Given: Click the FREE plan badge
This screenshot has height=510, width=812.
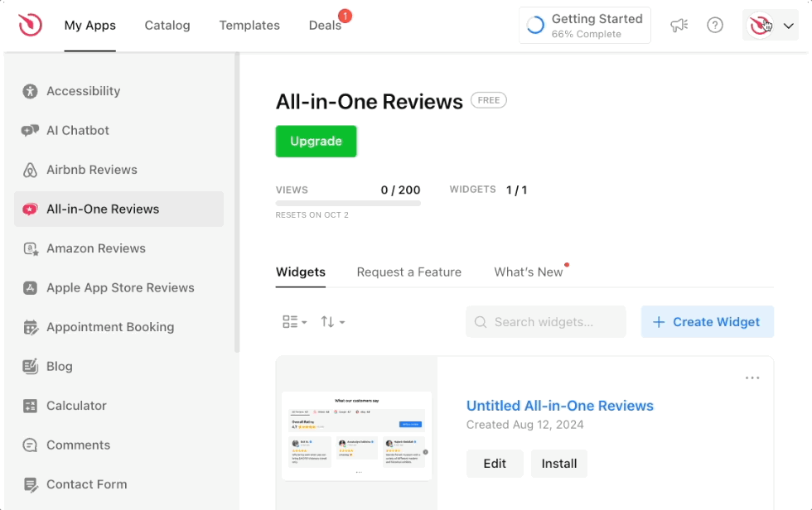Looking at the screenshot, I should 488,100.
